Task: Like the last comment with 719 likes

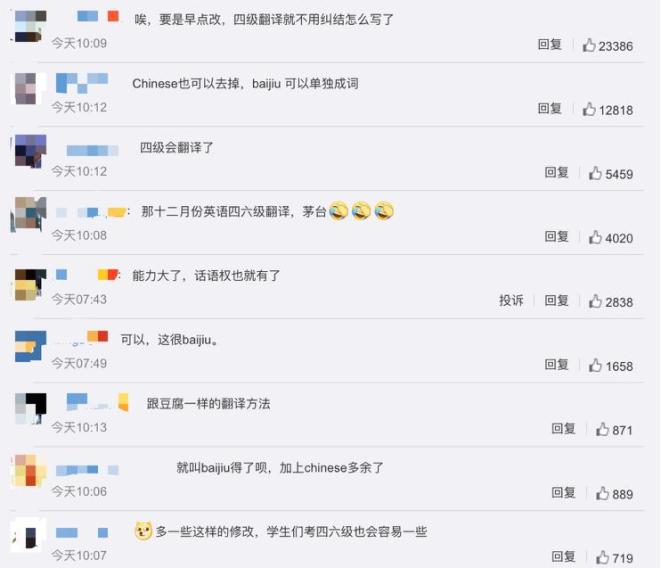Action: pyautogui.click(x=602, y=558)
